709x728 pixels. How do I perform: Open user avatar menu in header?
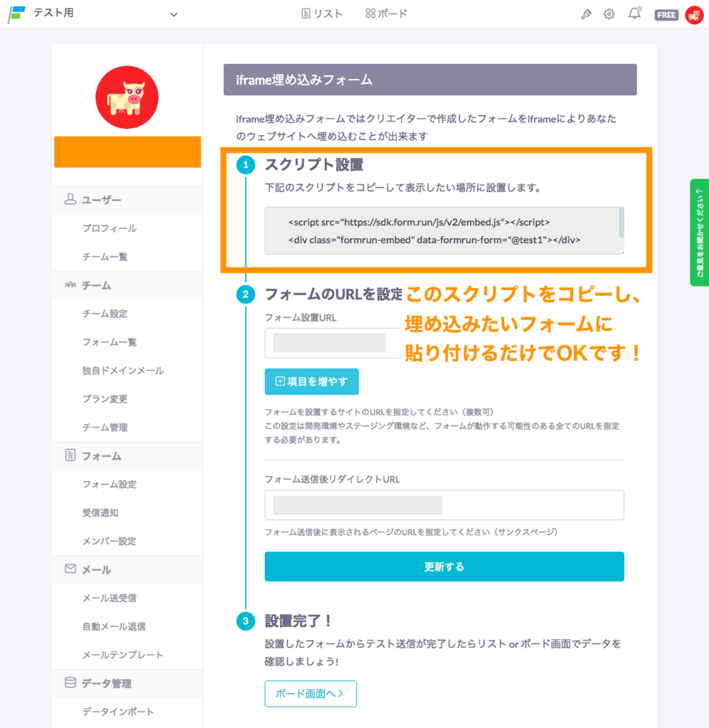coord(695,15)
